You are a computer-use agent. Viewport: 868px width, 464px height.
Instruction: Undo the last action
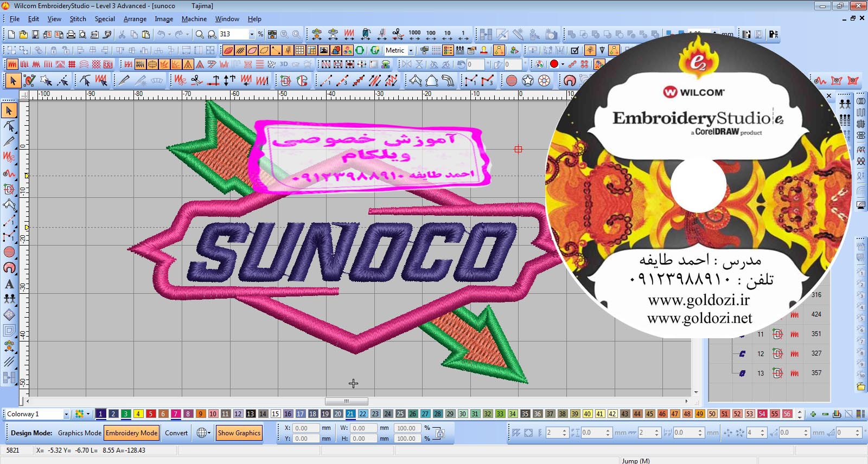click(161, 35)
